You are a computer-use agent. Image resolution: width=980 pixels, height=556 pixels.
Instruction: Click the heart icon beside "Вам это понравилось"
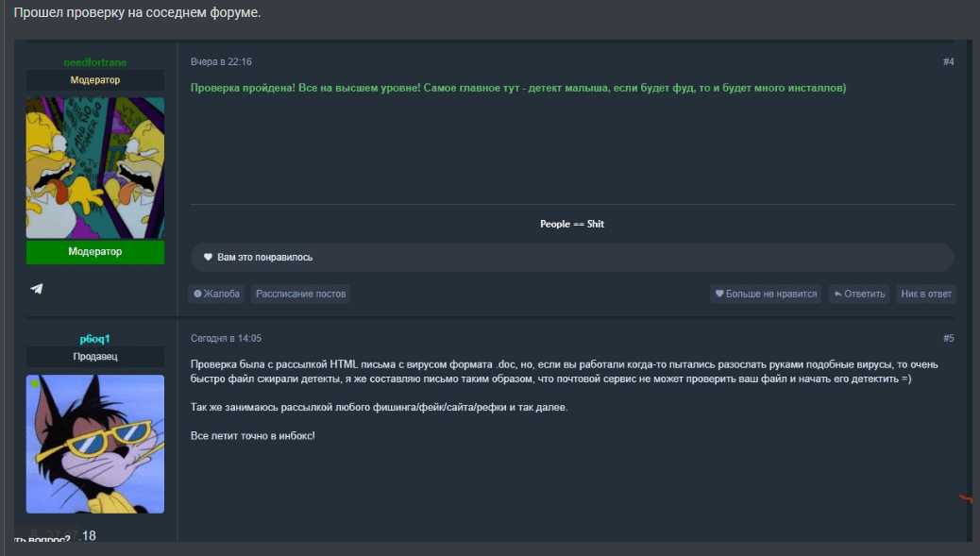209,257
